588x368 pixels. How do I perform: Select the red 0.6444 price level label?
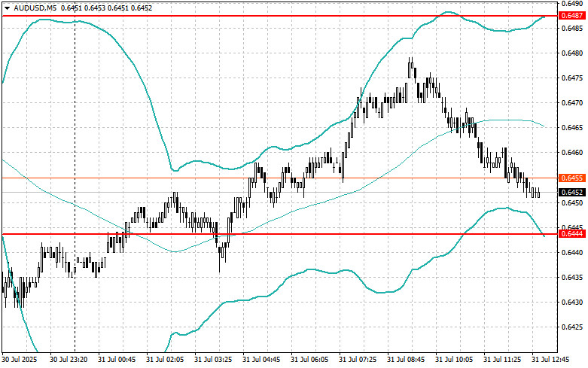(571, 234)
